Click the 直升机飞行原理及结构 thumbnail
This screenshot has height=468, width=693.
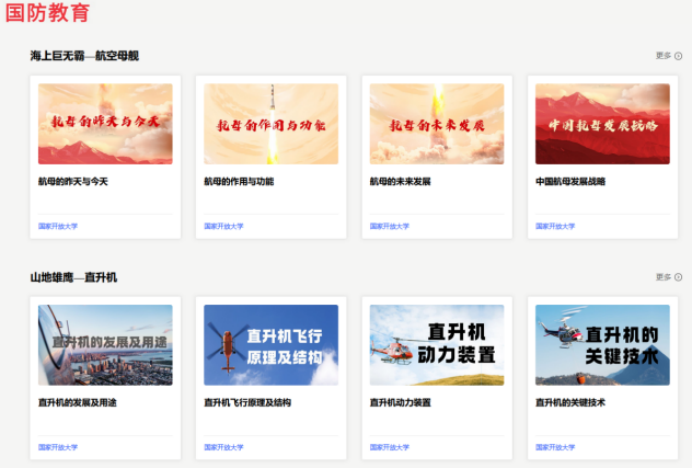pos(270,345)
